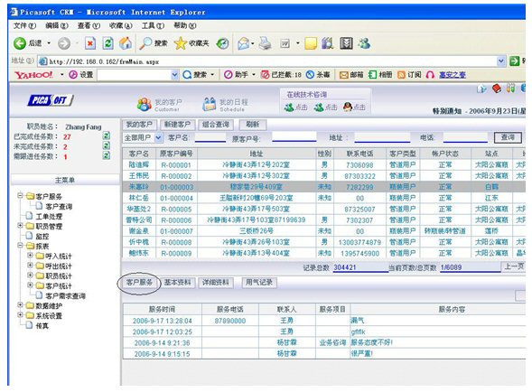The height and width of the screenshot is (392, 532).
Task: Click the 查询 search button
Action: (508, 137)
